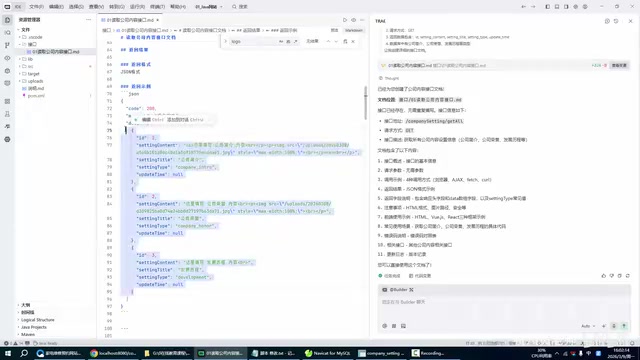Click the title bar search box
Image resolution: width=640 pixels, height=360 pixels.
click(240, 7)
